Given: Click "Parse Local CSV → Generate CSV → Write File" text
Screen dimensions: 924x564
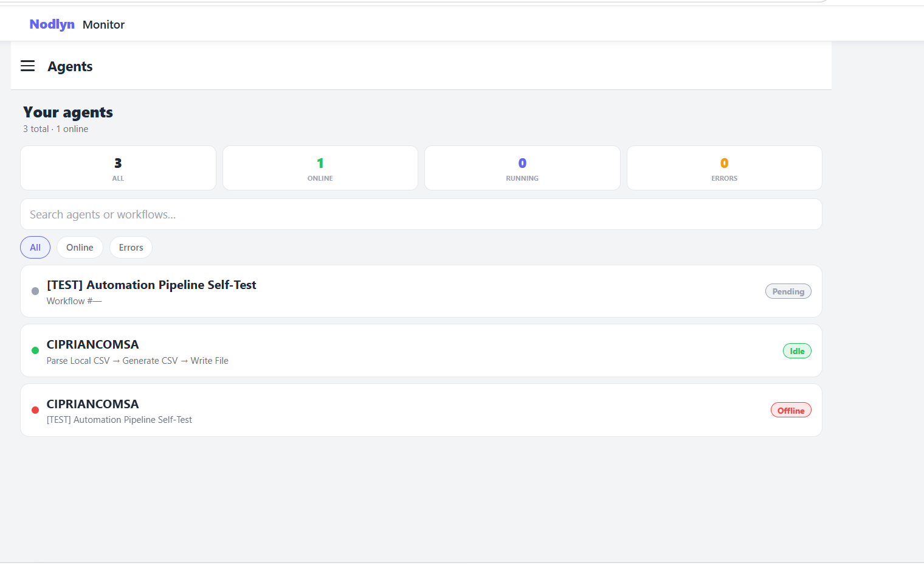Looking at the screenshot, I should pyautogui.click(x=137, y=361).
